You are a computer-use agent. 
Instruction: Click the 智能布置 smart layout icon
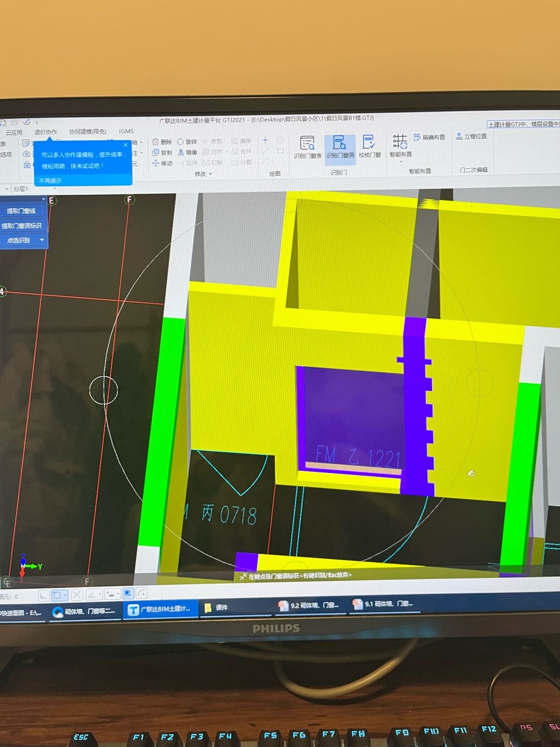(x=400, y=146)
